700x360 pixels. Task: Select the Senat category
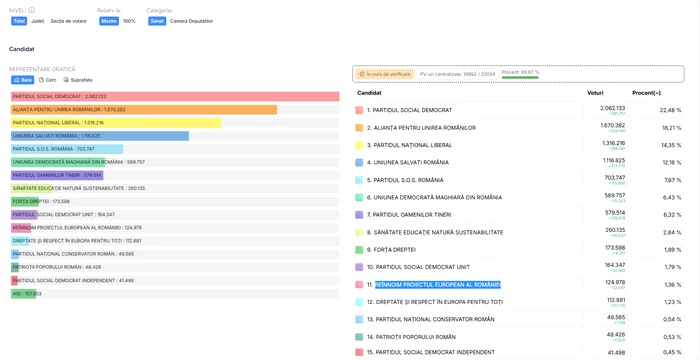tap(157, 21)
